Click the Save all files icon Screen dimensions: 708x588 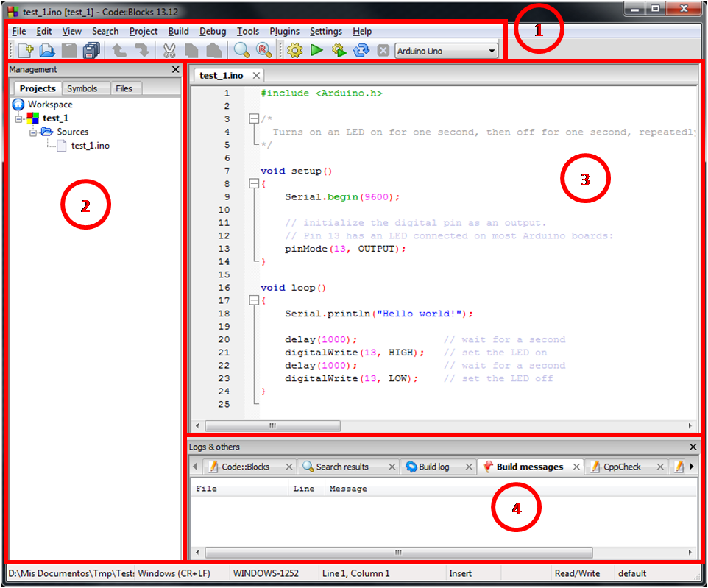91,50
